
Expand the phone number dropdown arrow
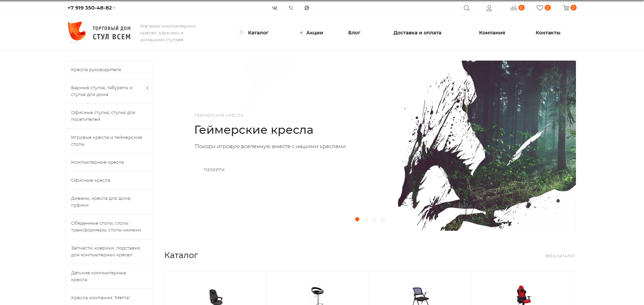(114, 8)
